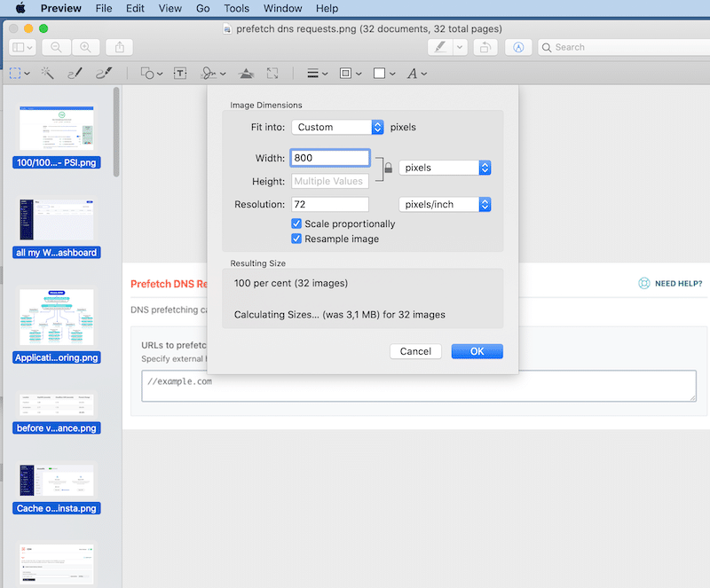
Task: Select the Sketch pen tool
Action: click(x=75, y=73)
